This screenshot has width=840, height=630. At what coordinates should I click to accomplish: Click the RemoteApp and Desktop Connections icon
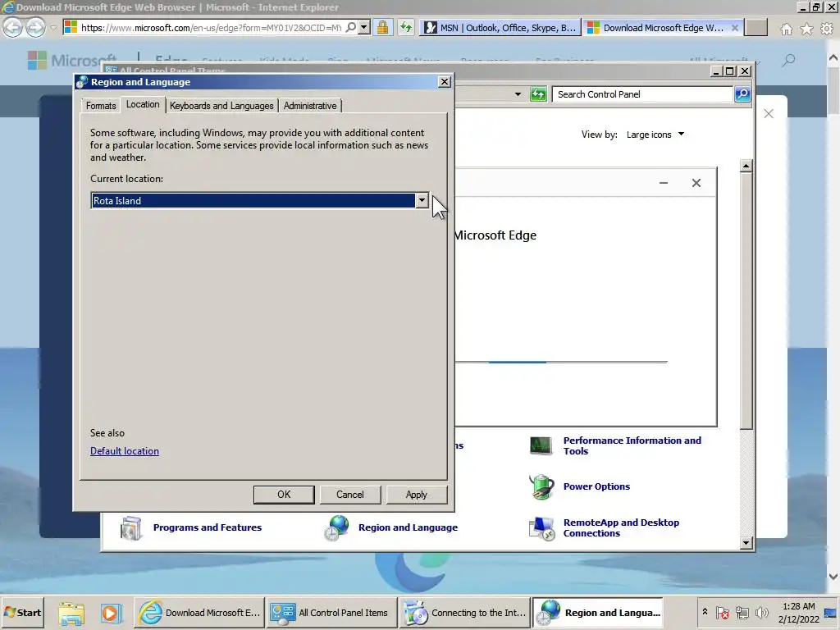tap(541, 528)
